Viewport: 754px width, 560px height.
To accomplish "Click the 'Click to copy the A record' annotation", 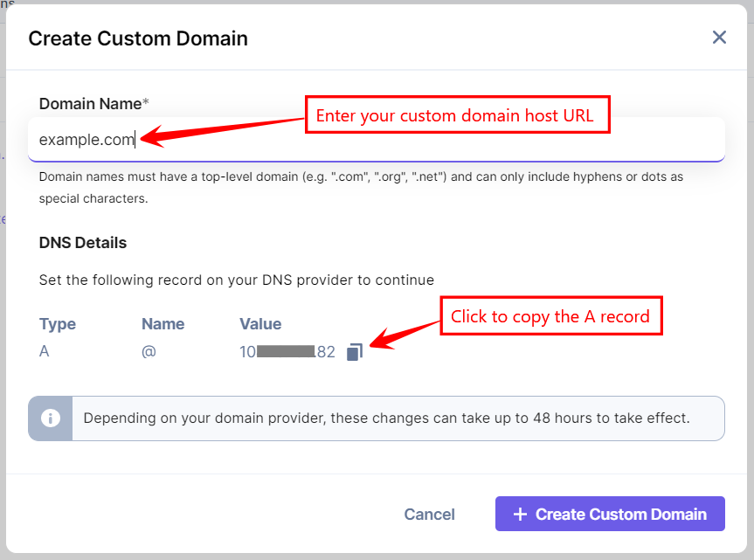I will [x=550, y=315].
